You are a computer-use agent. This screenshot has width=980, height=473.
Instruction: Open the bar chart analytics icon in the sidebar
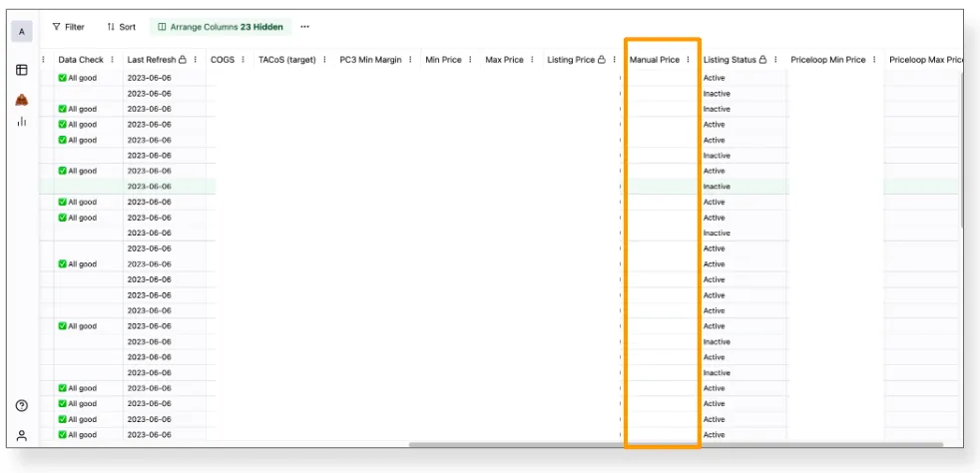(x=22, y=121)
